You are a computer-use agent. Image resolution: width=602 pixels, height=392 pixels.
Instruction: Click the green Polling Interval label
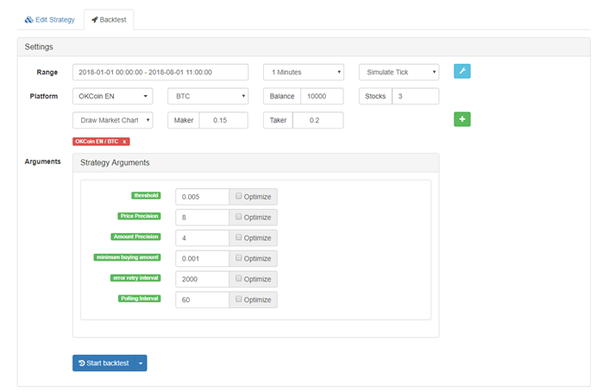tap(139, 298)
